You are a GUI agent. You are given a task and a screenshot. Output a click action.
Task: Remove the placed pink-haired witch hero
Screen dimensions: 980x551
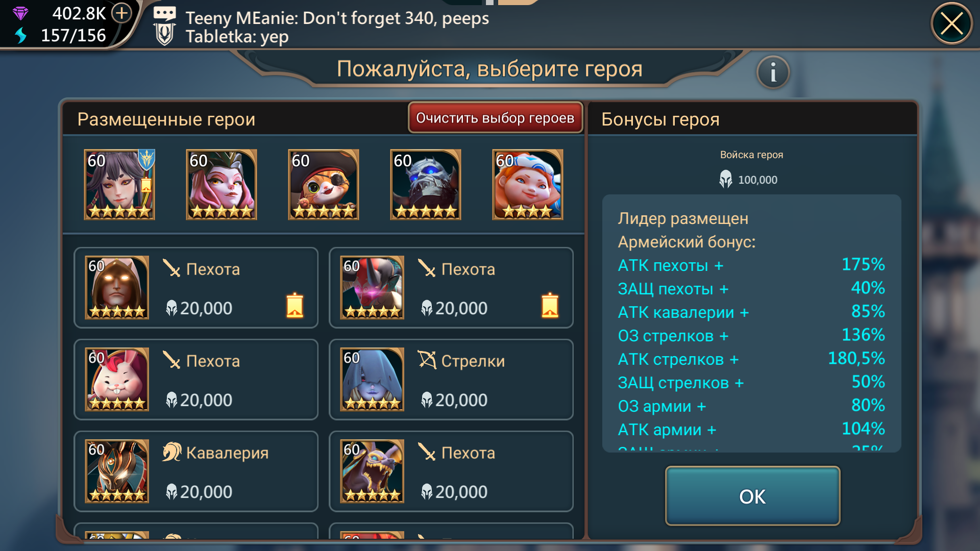[x=222, y=184]
